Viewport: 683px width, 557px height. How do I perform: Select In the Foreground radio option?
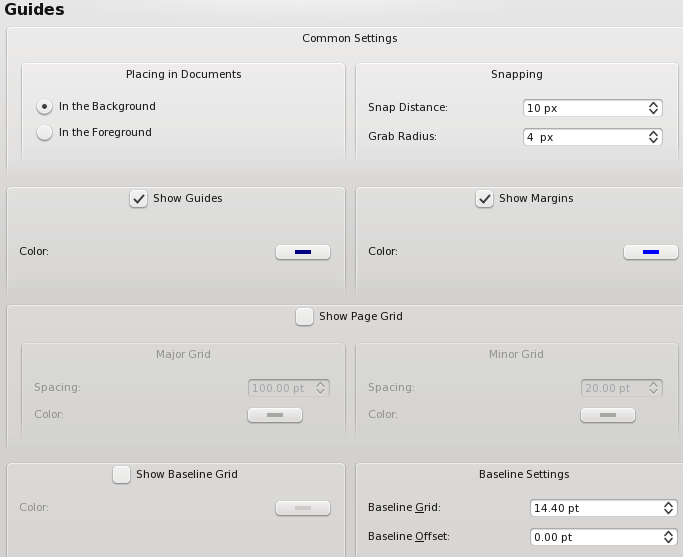point(44,132)
